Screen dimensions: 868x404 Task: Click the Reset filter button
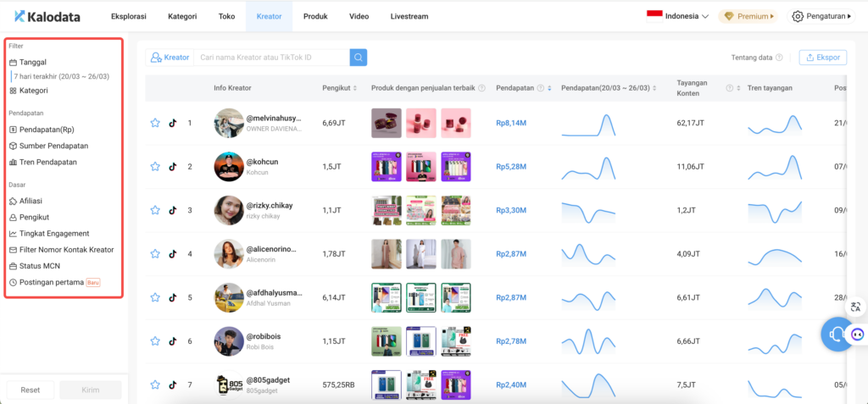point(31,390)
